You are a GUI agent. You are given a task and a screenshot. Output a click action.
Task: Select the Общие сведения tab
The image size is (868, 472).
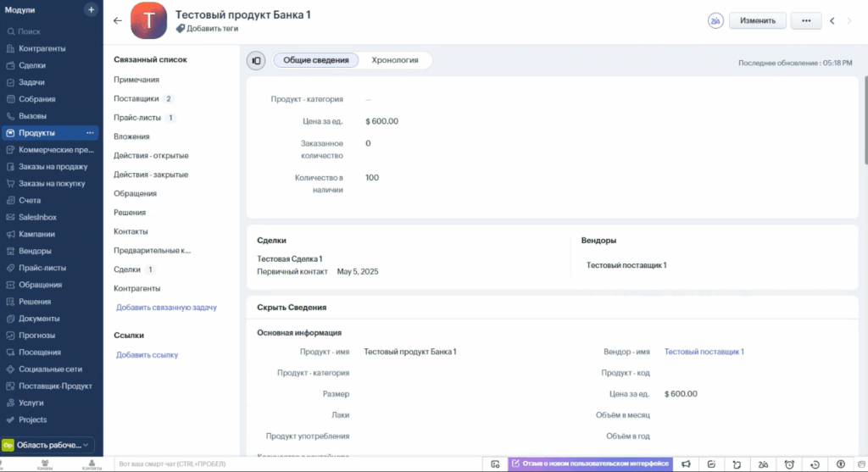(315, 60)
